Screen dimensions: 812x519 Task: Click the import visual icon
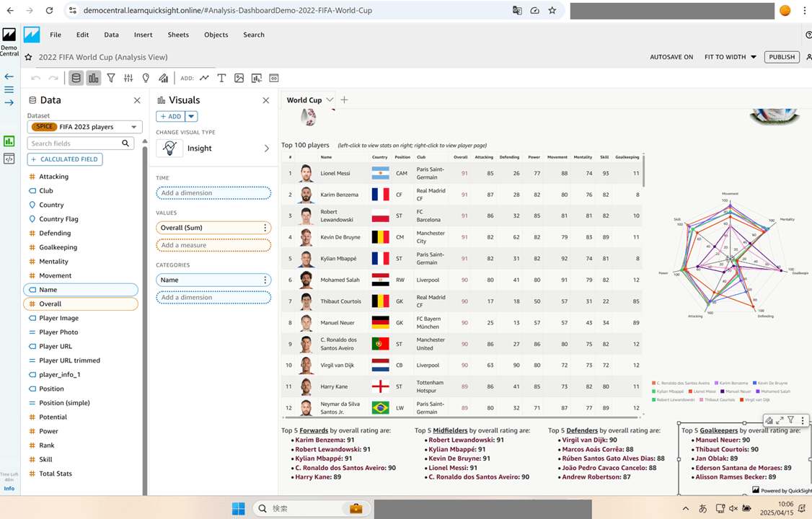256,78
